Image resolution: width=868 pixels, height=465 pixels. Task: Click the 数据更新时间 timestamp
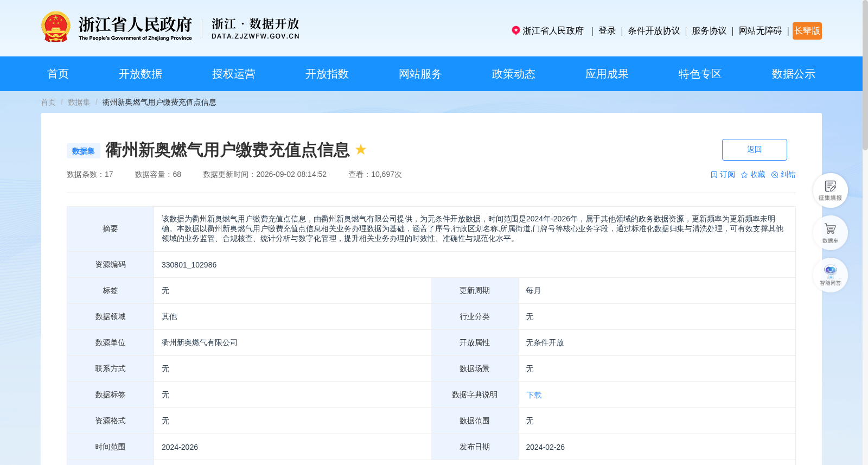(265, 175)
